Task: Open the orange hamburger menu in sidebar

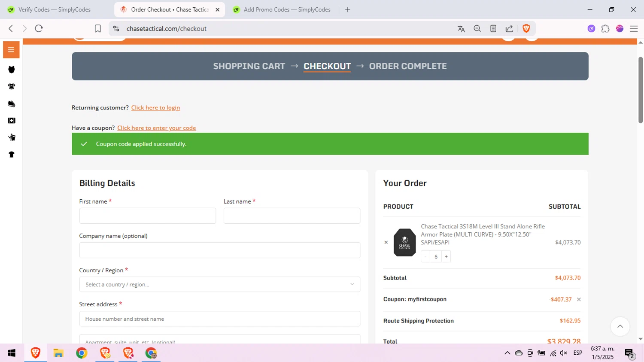Action: [11, 50]
